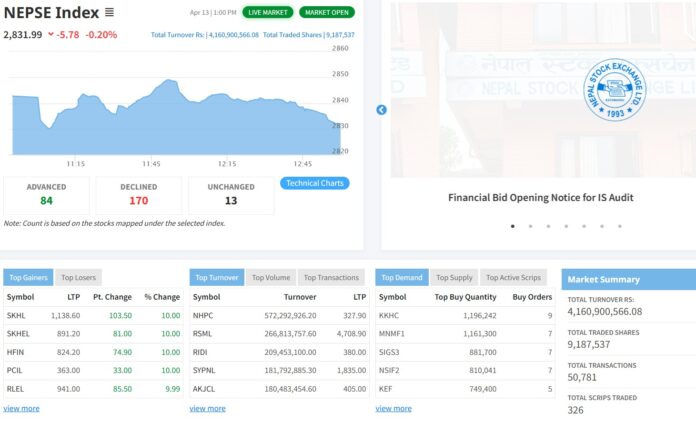Click the Market Open badge
696x423 pixels.
(x=326, y=12)
